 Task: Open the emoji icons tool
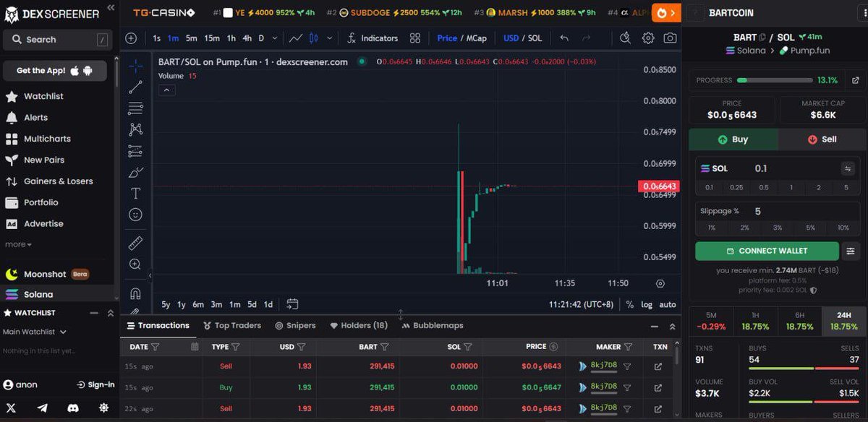pyautogui.click(x=135, y=215)
